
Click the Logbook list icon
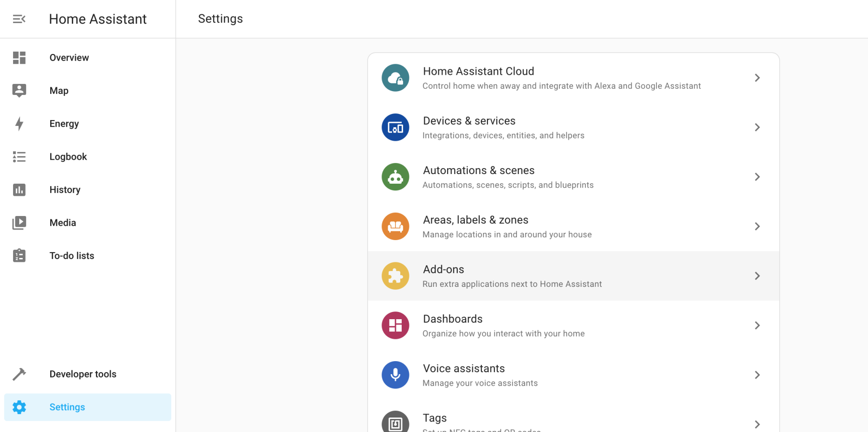[19, 157]
